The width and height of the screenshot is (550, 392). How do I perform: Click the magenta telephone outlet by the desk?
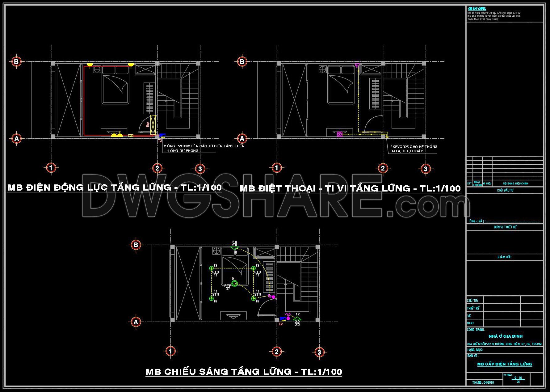coord(339,134)
